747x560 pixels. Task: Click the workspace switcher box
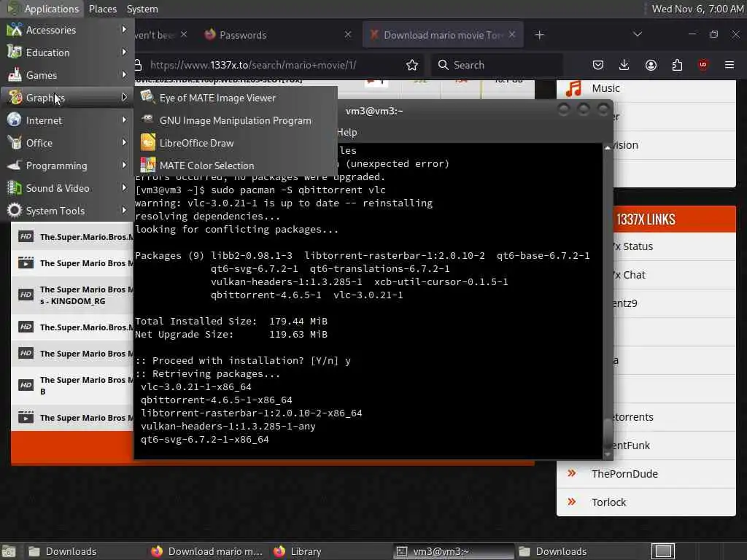tap(662, 551)
